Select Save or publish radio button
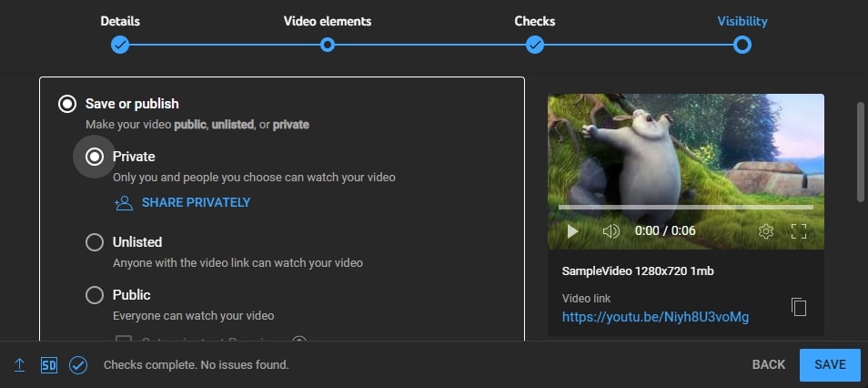This screenshot has width=868, height=388. (67, 104)
